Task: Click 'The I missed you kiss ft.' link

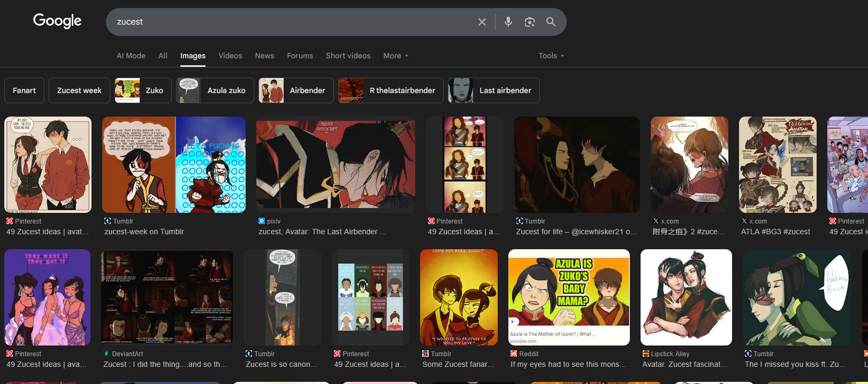Action: [795, 364]
